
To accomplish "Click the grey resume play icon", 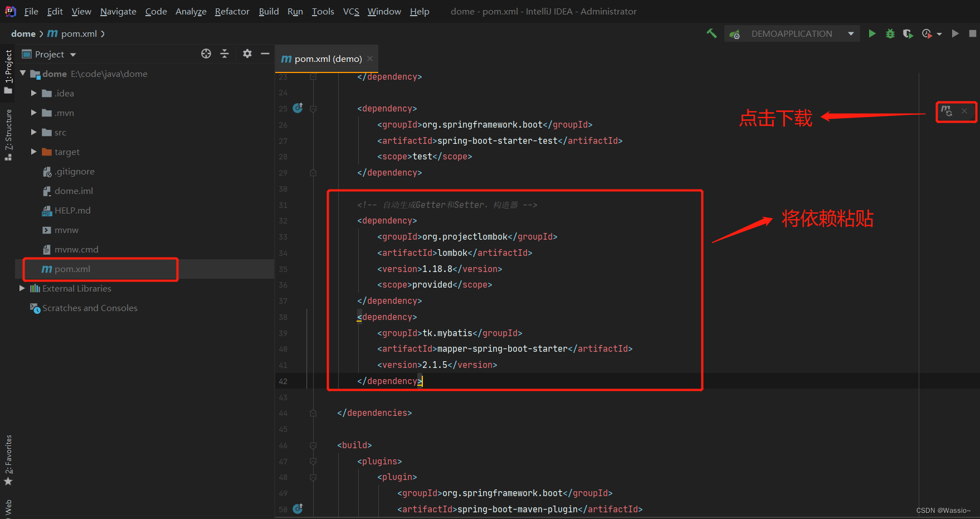I will point(955,33).
